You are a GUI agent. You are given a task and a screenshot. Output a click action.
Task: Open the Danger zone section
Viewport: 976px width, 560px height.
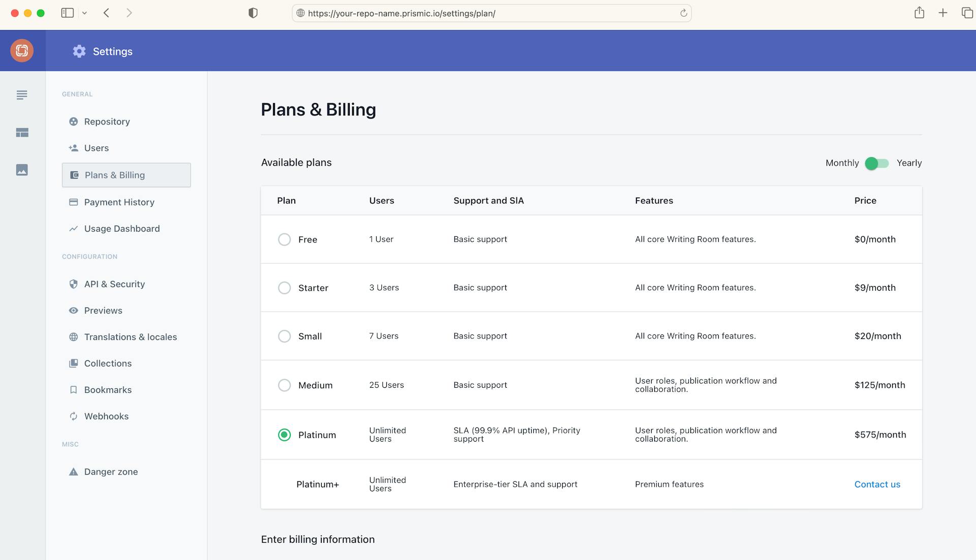click(x=111, y=472)
